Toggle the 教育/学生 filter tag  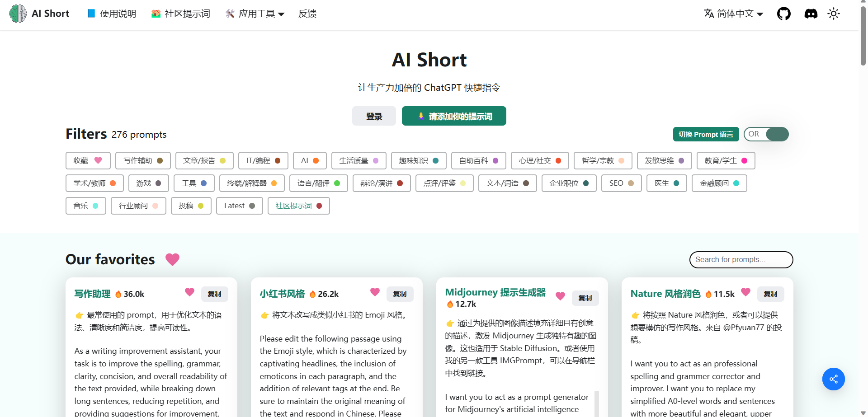(726, 161)
